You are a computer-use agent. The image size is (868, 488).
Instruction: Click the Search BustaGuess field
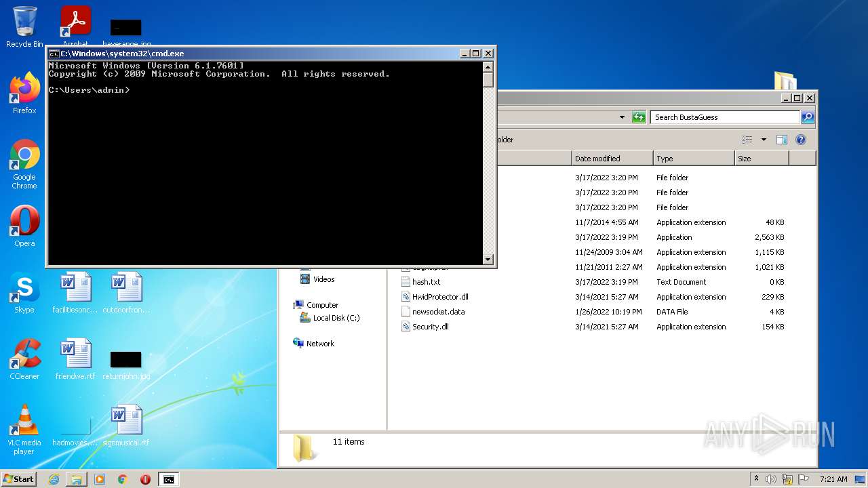[x=725, y=117]
